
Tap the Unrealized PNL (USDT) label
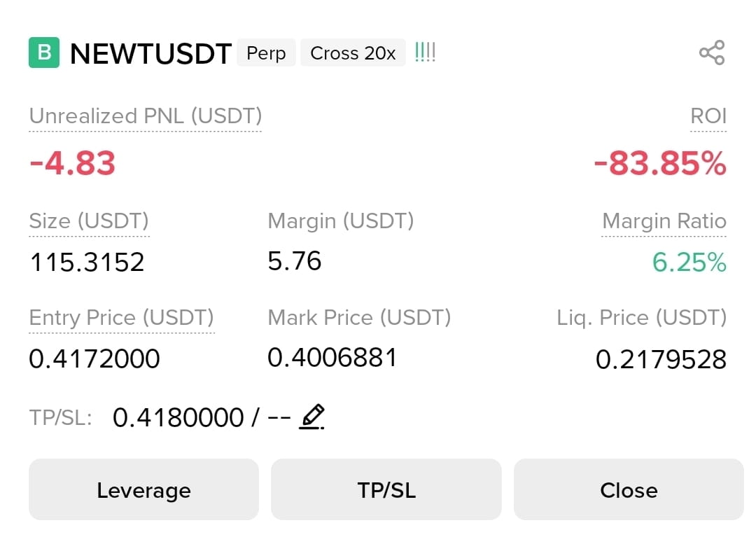click(146, 116)
